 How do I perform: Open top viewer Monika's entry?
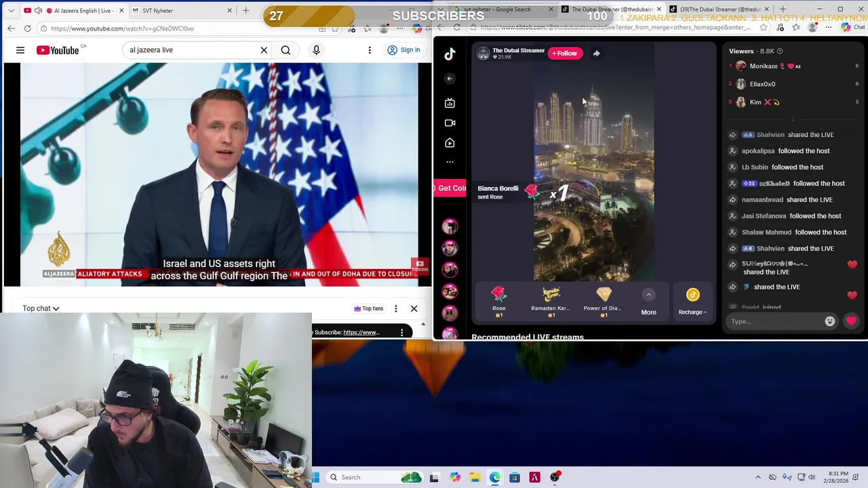coord(793,66)
